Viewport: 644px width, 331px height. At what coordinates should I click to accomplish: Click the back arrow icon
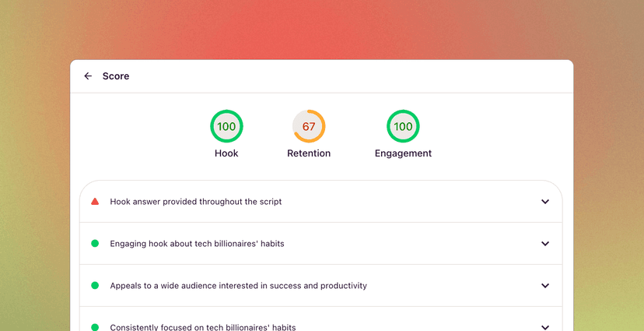[88, 76]
